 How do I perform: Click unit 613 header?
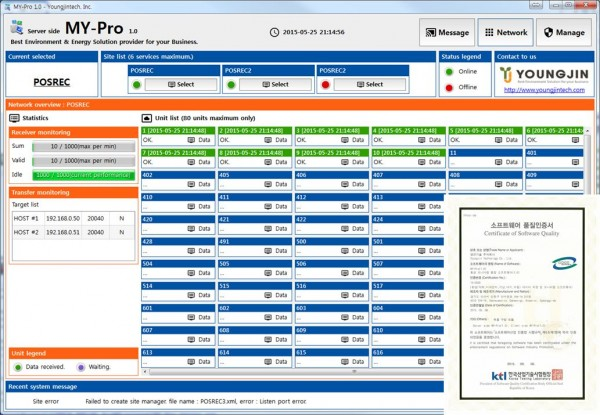click(178, 352)
